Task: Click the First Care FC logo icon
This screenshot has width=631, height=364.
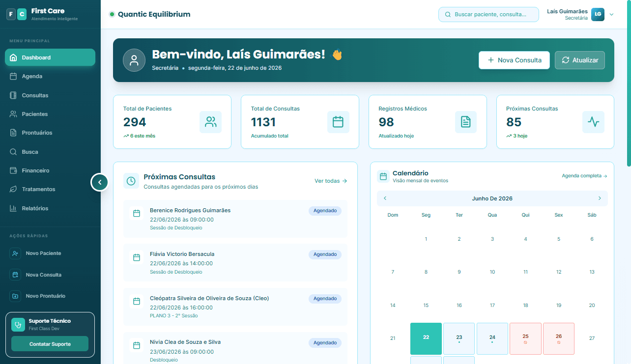Action: [16, 15]
